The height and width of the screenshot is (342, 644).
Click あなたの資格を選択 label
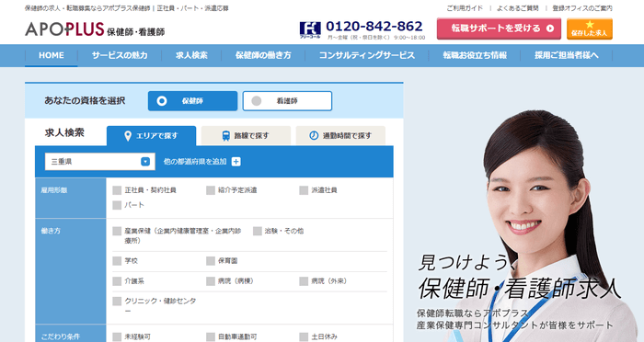click(x=85, y=100)
